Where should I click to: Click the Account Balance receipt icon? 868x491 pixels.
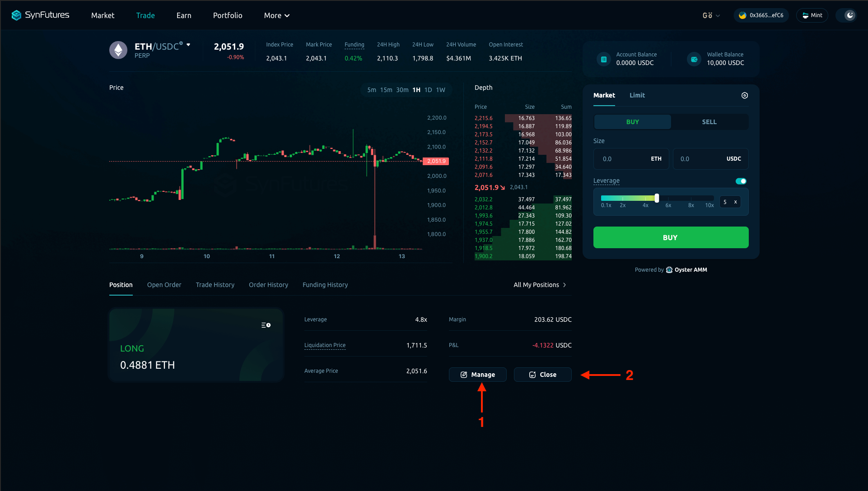pyautogui.click(x=604, y=59)
